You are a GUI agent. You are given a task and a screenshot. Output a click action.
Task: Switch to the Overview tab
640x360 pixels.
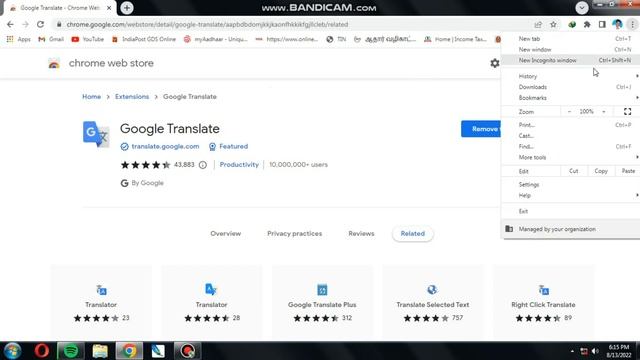226,233
